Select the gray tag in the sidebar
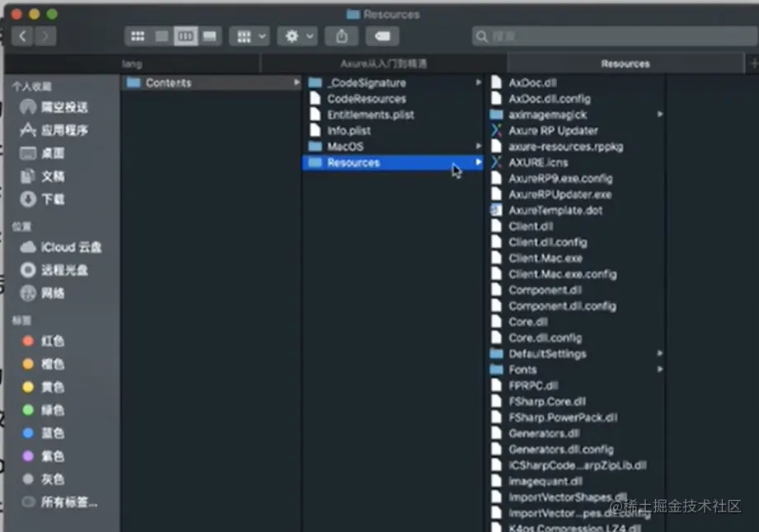Screen dimensions: 759x532 point(43,479)
